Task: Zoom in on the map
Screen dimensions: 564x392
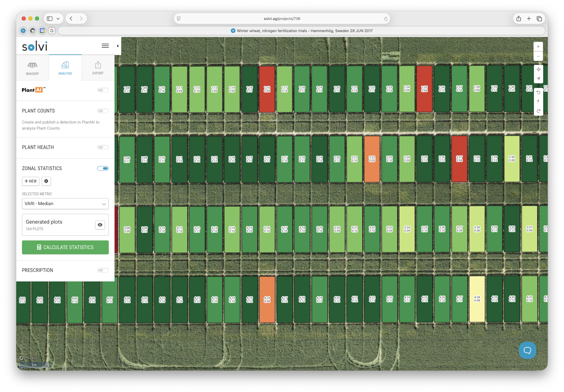Action: point(538,47)
